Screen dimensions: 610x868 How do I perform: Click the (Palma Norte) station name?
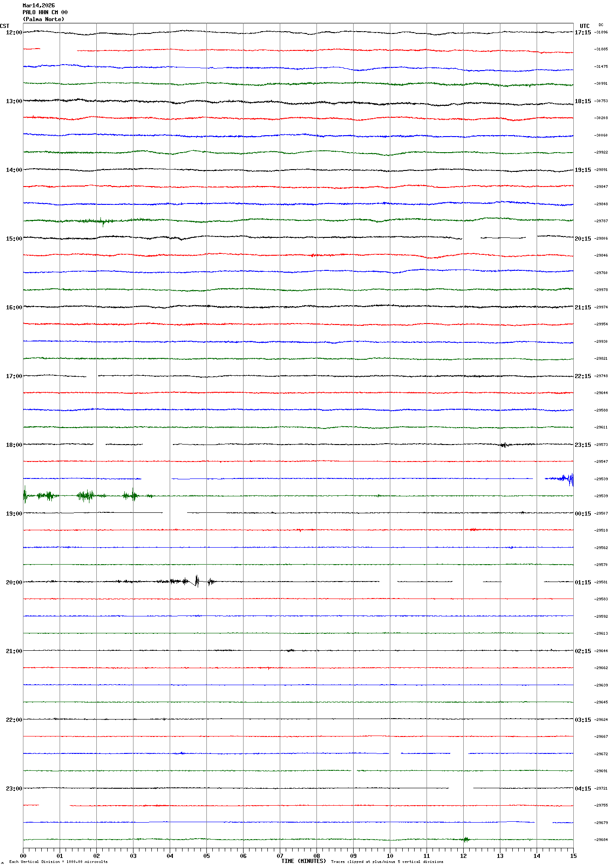click(44, 19)
